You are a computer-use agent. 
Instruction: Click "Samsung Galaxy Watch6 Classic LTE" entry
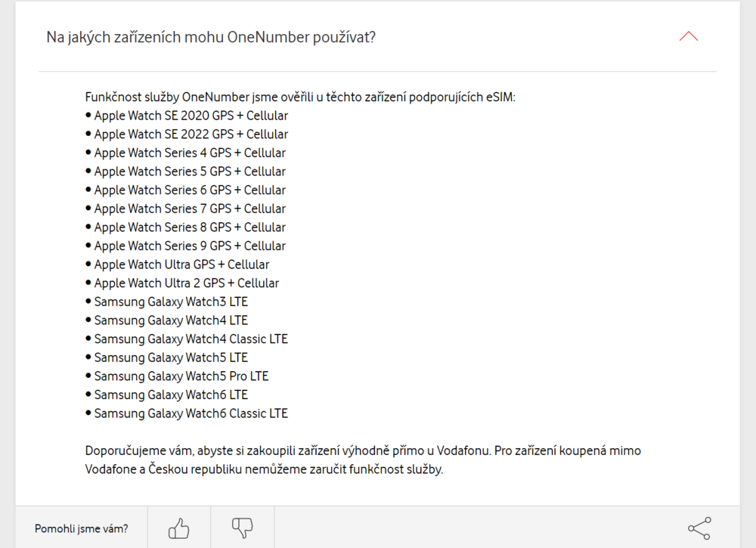pyautogui.click(x=191, y=413)
